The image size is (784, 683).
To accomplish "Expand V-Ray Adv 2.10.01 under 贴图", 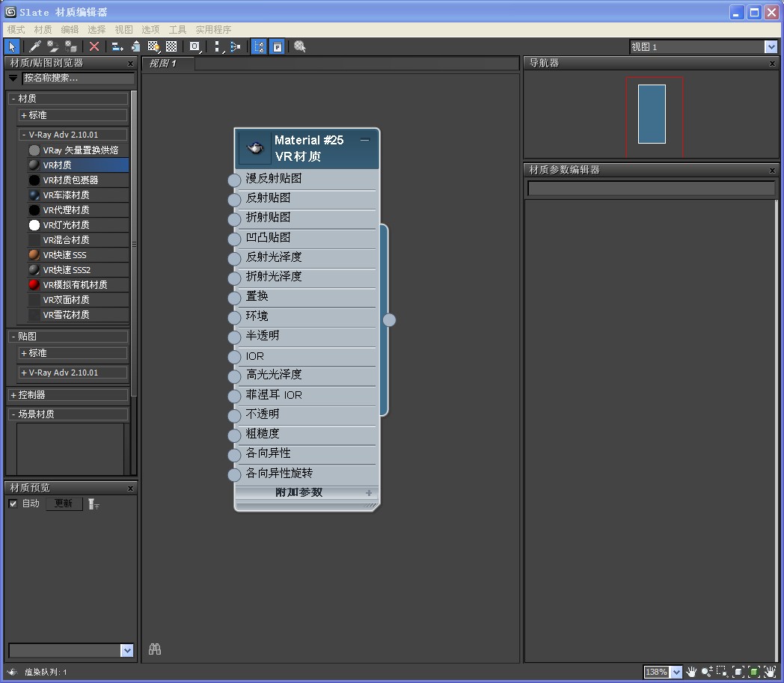I will click(x=23, y=373).
